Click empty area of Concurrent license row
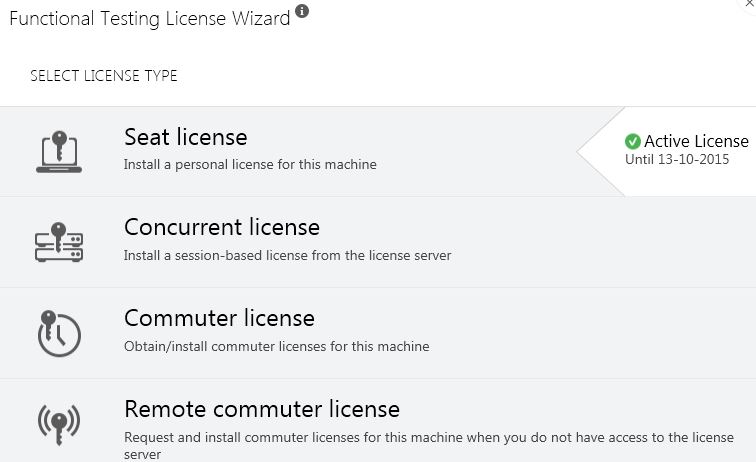The height and width of the screenshot is (462, 756). tap(603, 242)
